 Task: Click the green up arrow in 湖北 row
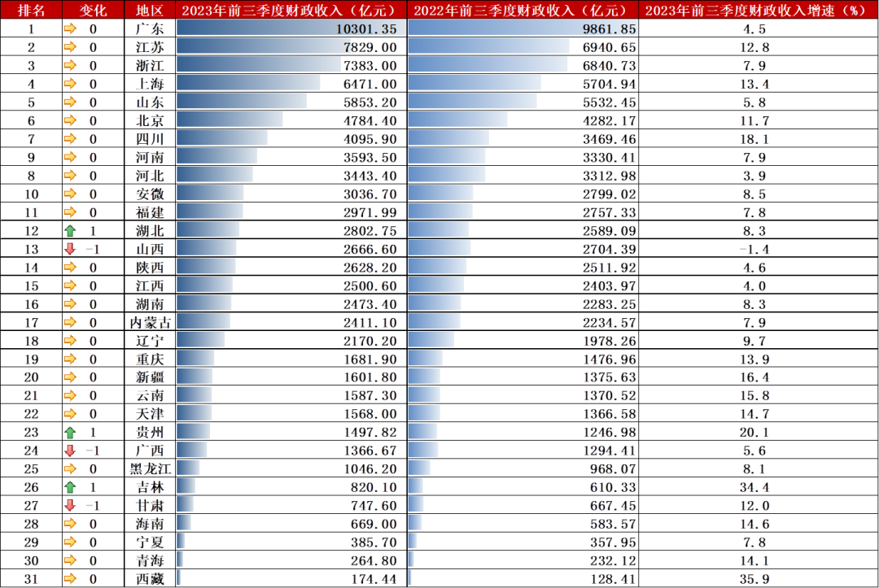[x=70, y=231]
